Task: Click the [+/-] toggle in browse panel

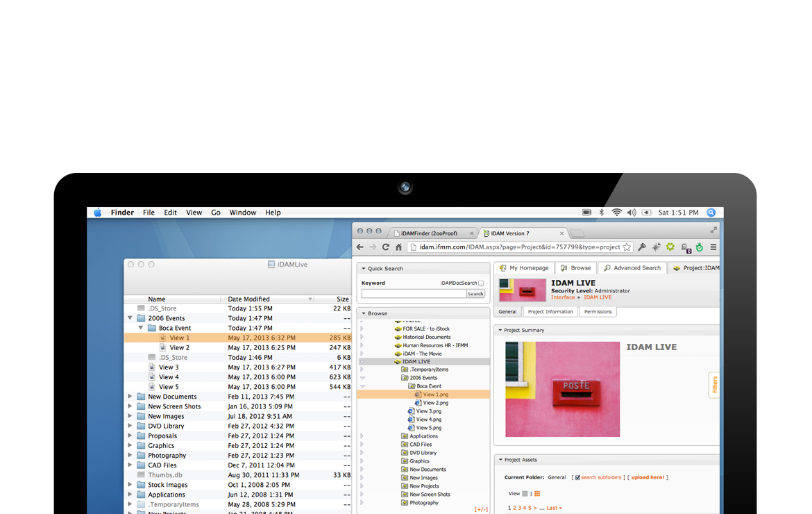Action: point(481,509)
